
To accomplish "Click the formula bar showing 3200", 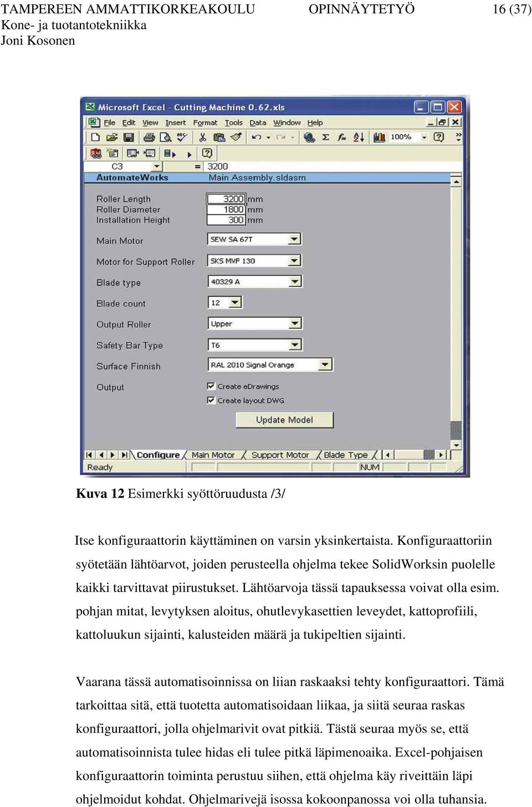I will [x=332, y=166].
